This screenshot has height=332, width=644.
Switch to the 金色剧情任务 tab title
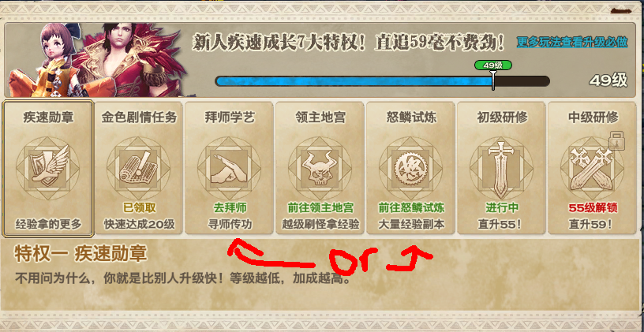point(139,118)
